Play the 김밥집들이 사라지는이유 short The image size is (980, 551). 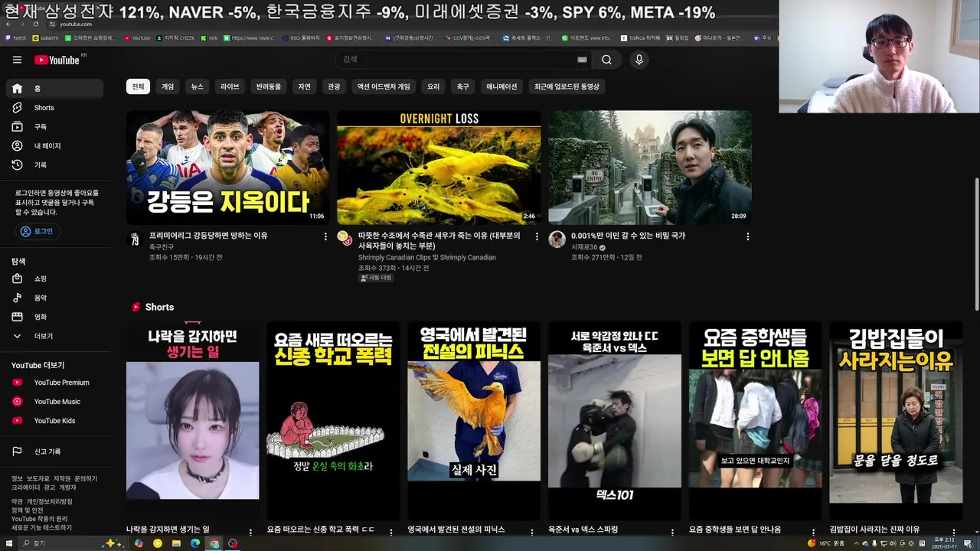896,420
